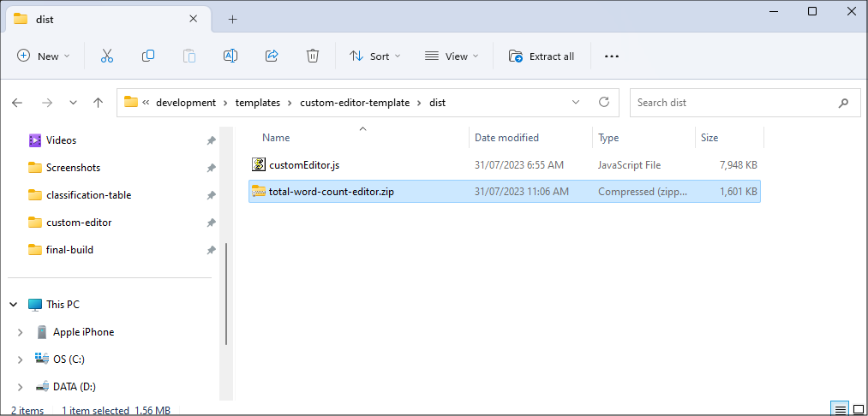This screenshot has width=868, height=416.
Task: Open a new tab with plus button
Action: tap(232, 20)
